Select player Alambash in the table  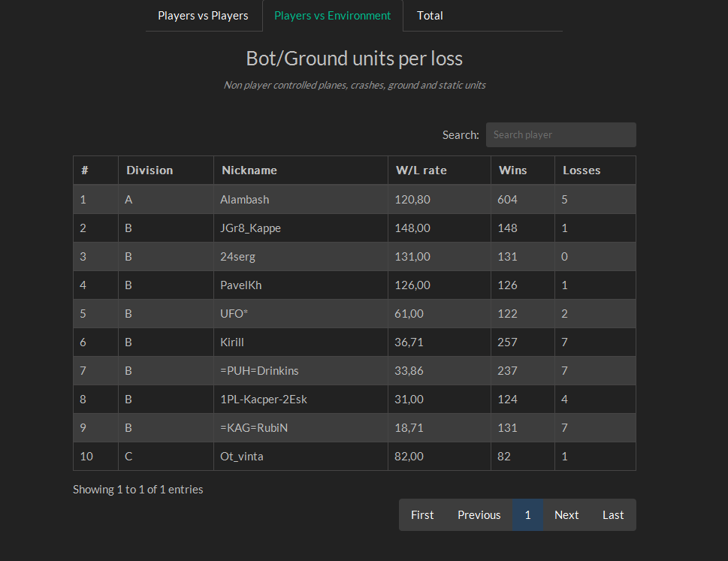coord(244,200)
